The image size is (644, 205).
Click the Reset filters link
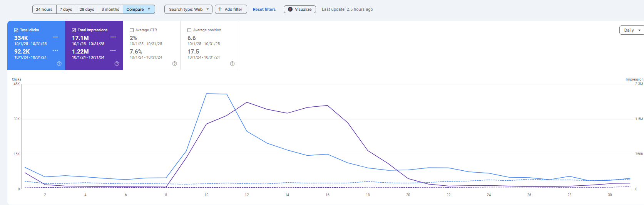(264, 9)
